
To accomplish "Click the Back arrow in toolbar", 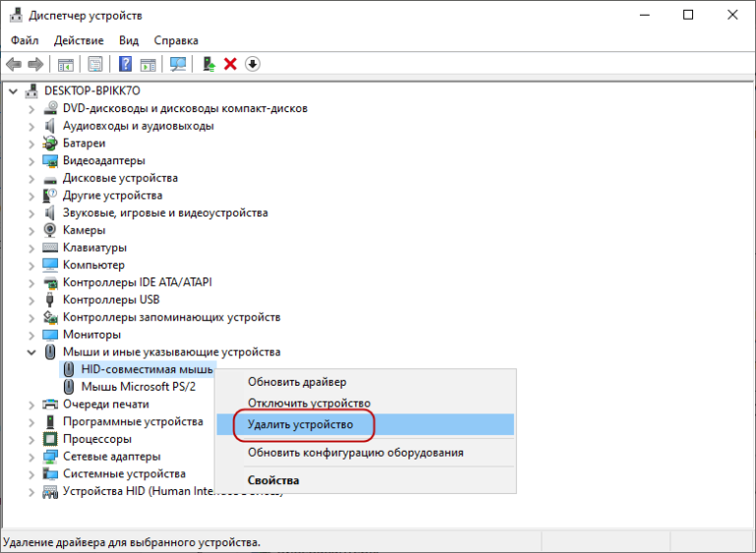I will tap(14, 64).
